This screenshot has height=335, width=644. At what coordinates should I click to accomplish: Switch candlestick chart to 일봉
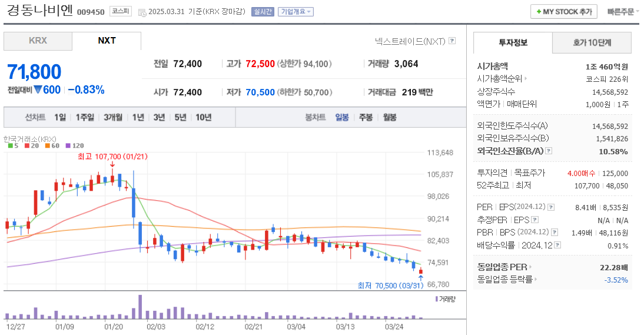341,117
